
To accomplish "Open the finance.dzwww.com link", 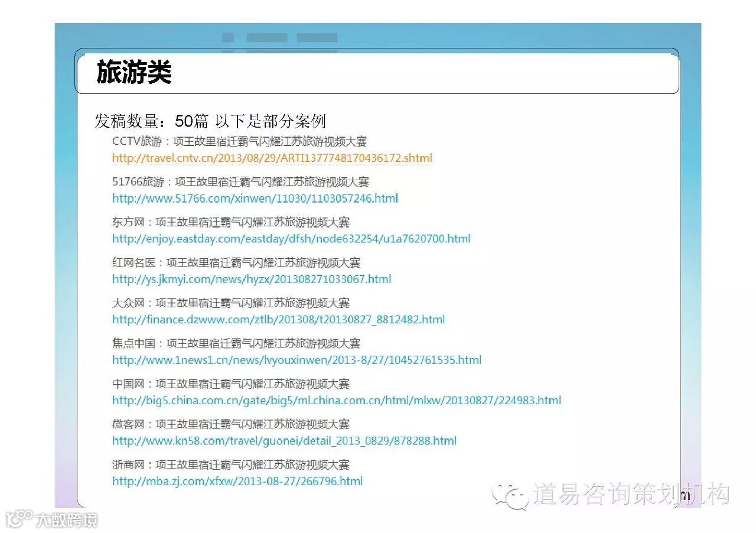I will pos(279,320).
